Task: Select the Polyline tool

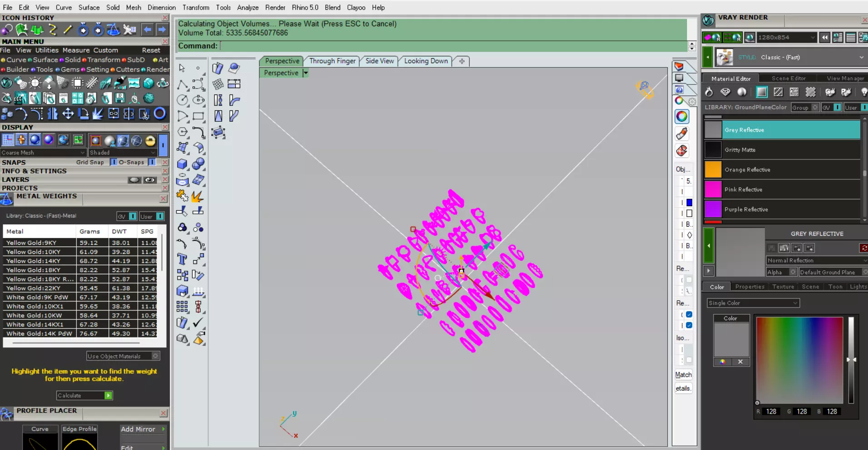Action: 182,84
